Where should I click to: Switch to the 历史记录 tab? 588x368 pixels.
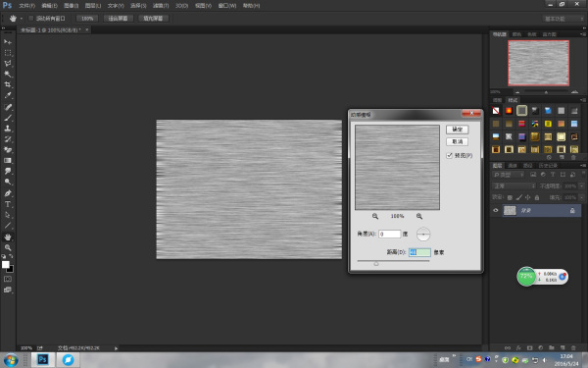548,165
